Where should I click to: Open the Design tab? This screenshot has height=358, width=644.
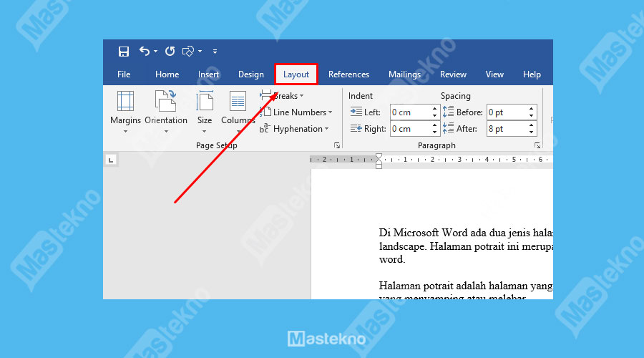[x=251, y=74]
